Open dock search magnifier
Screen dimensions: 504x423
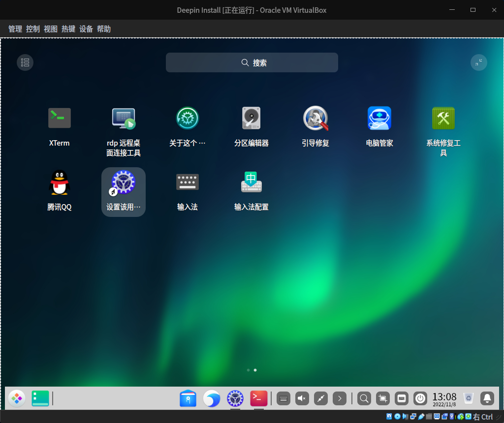[x=364, y=398]
